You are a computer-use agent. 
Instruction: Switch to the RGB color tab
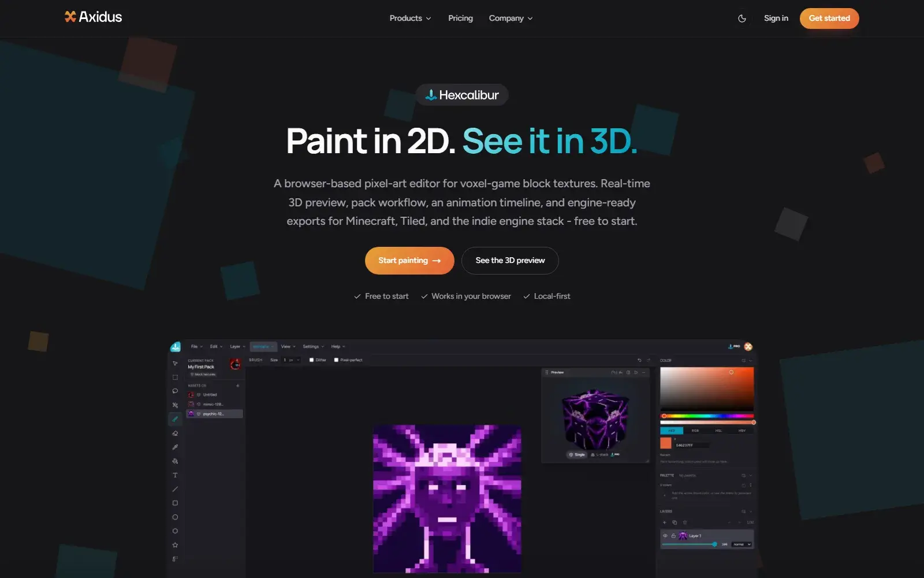tap(695, 431)
